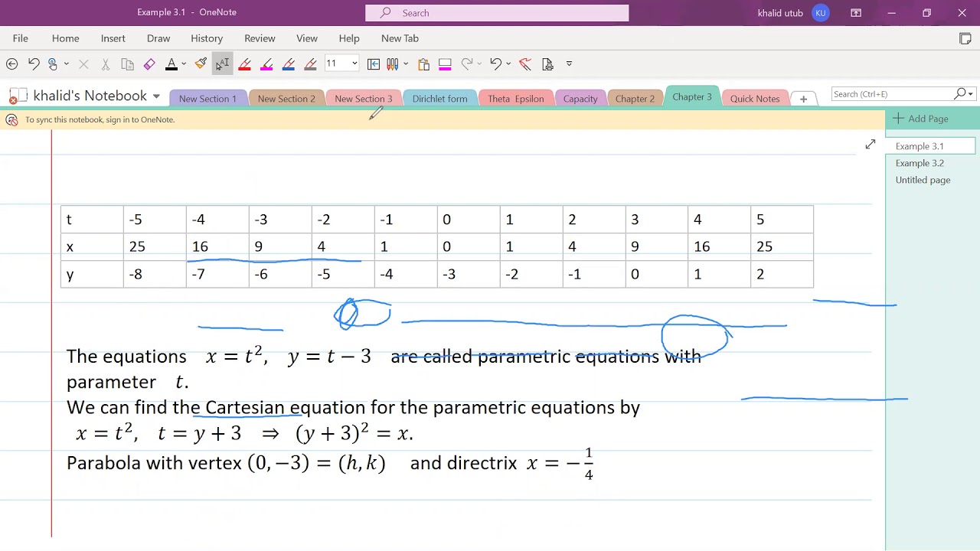Select the magenta pen
Screen dimensions: 980x551
[x=266, y=64]
